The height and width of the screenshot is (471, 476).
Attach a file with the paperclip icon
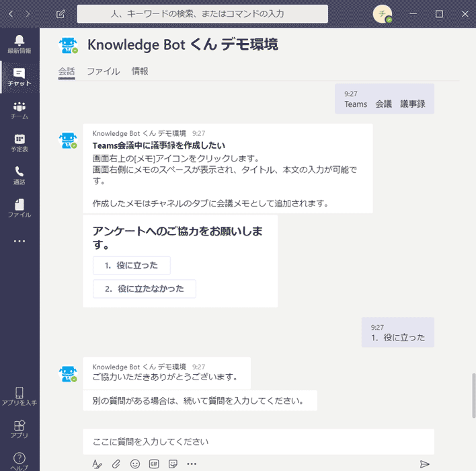[116, 464]
